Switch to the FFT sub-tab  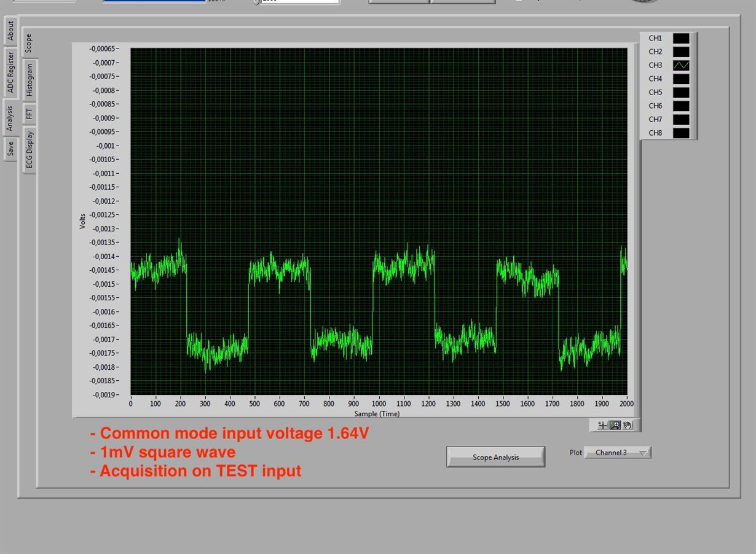click(x=30, y=113)
